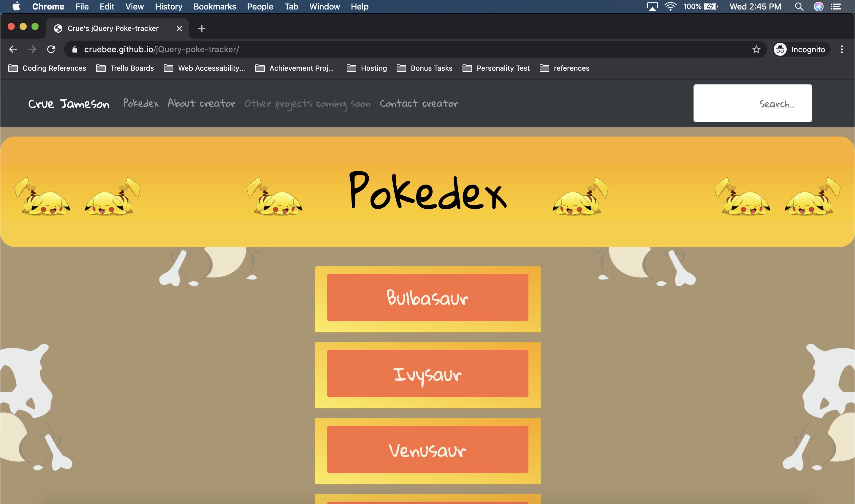Open the Personality Test bookmark folder
Viewport: 855px width, 504px height.
pos(496,68)
